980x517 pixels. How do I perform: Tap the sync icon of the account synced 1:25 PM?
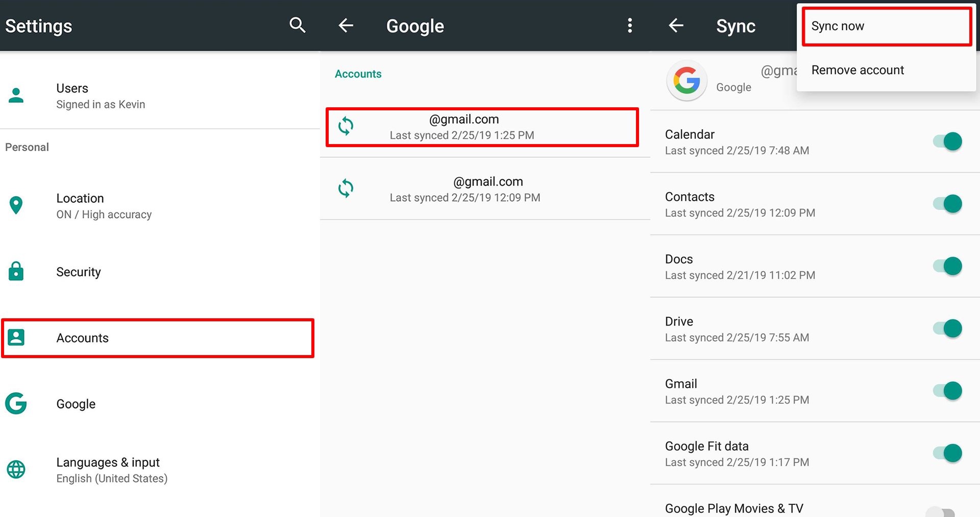pos(346,126)
